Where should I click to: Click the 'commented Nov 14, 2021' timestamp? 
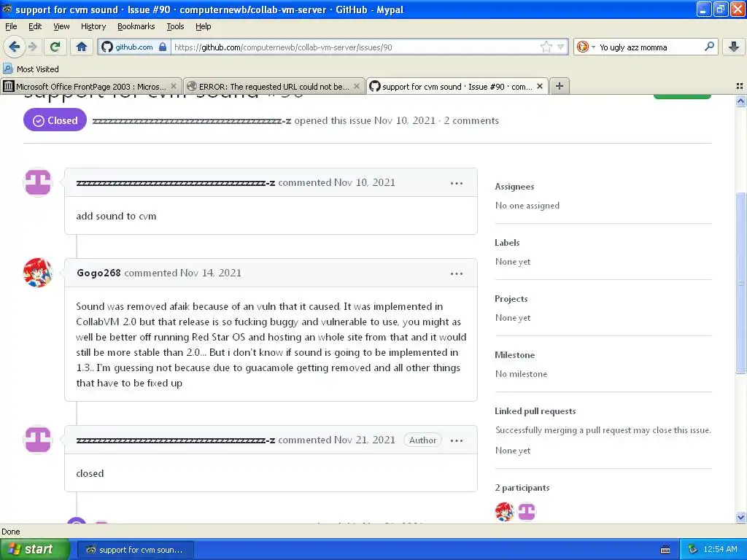(x=182, y=273)
